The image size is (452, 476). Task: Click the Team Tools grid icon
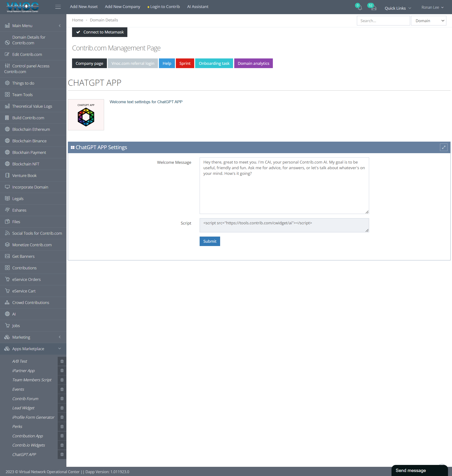tap(7, 94)
